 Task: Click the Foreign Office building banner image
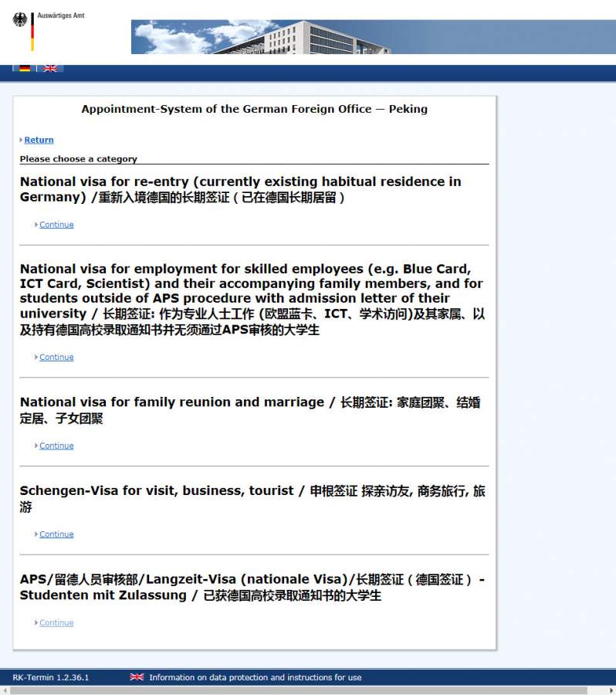373,37
